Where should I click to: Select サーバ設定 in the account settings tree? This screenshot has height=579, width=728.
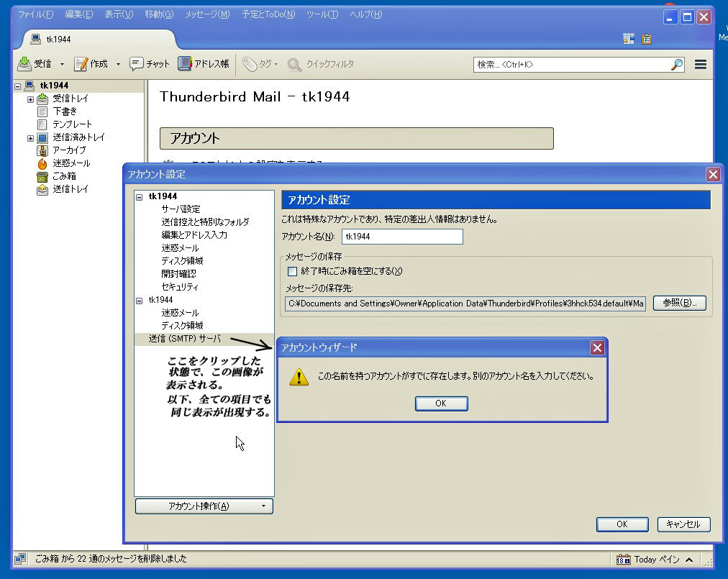(x=181, y=209)
